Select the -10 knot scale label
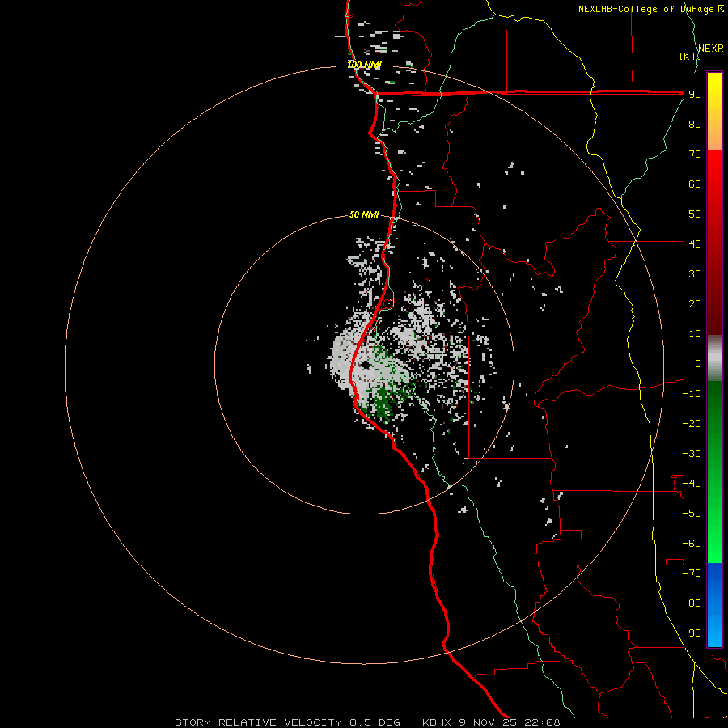 coord(692,394)
